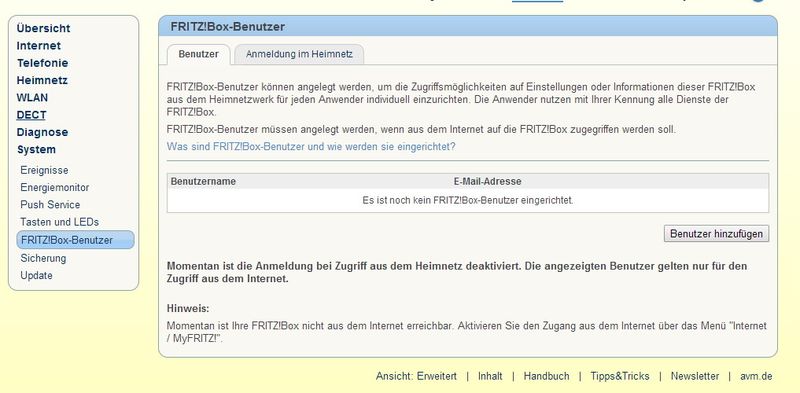Open the Diagnose menu section
This screenshot has height=393, width=800.
point(42,132)
